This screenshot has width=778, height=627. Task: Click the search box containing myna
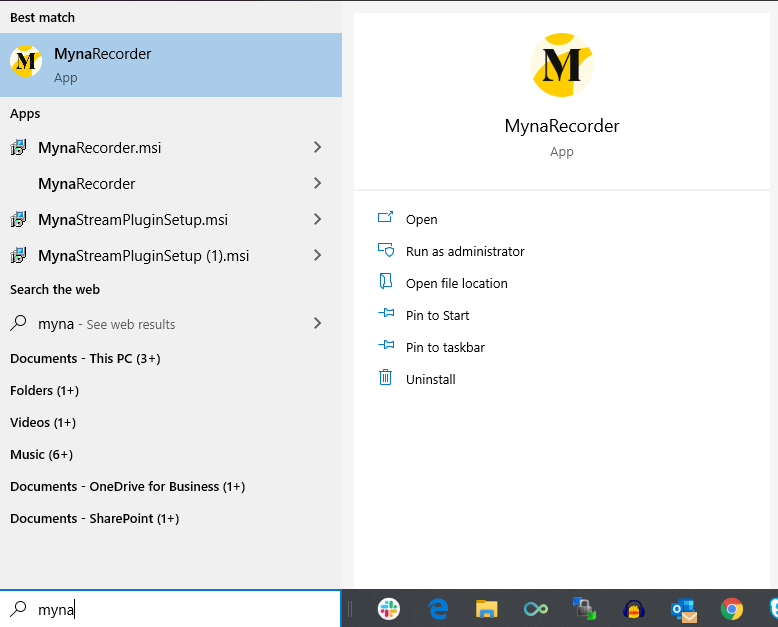coord(171,609)
